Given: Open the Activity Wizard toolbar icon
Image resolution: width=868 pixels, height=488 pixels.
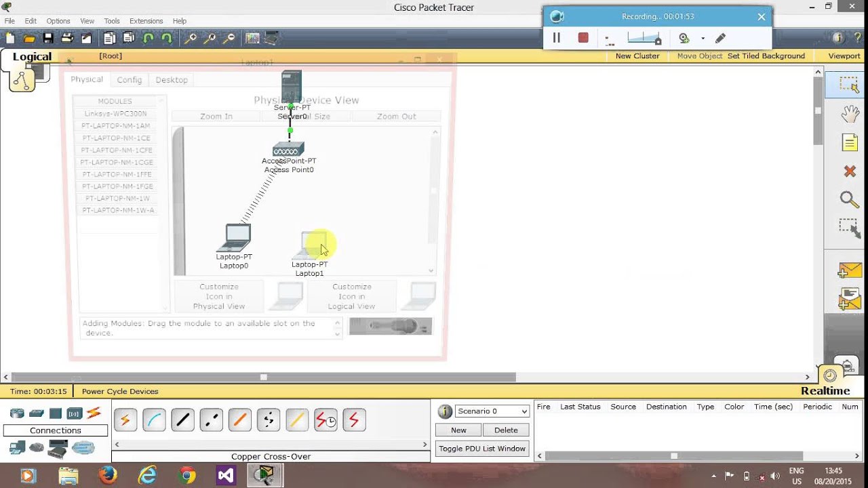Looking at the screenshot, I should click(x=86, y=38).
